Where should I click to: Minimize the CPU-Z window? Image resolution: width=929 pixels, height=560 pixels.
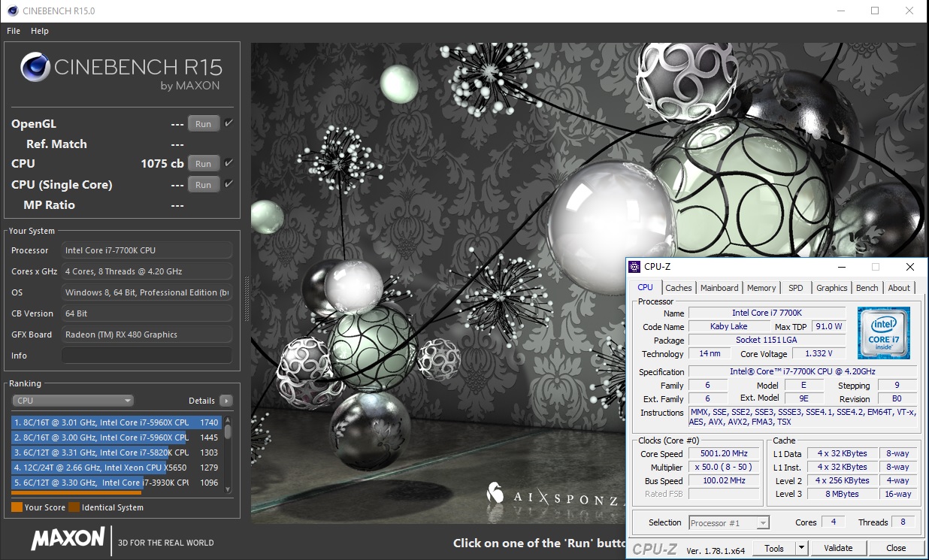pyautogui.click(x=841, y=266)
